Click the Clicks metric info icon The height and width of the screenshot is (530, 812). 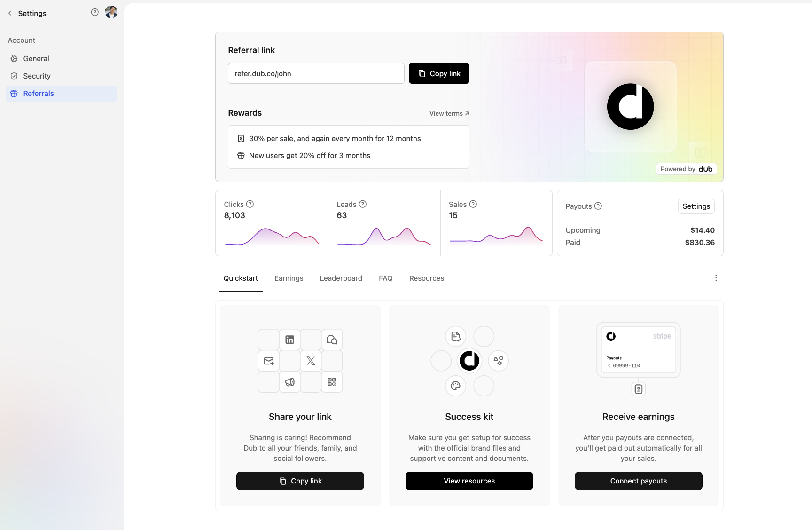tap(250, 204)
